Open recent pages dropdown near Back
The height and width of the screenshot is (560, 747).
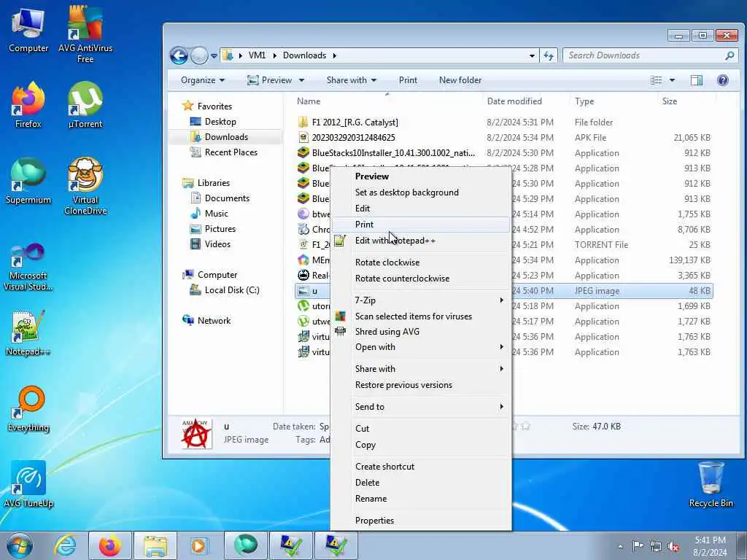(214, 55)
